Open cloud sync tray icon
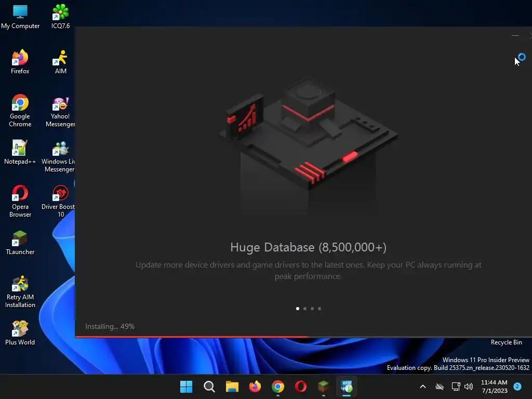The width and height of the screenshot is (532, 399). tap(440, 387)
